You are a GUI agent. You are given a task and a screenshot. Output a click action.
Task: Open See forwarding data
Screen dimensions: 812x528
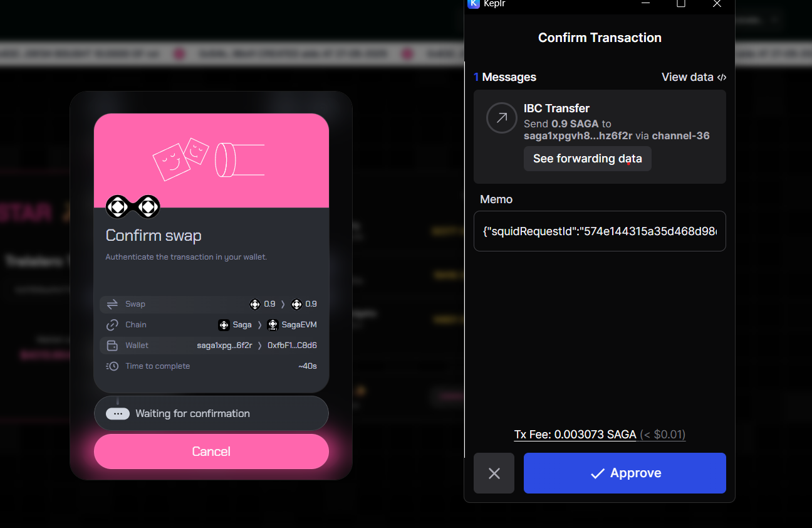click(x=588, y=159)
